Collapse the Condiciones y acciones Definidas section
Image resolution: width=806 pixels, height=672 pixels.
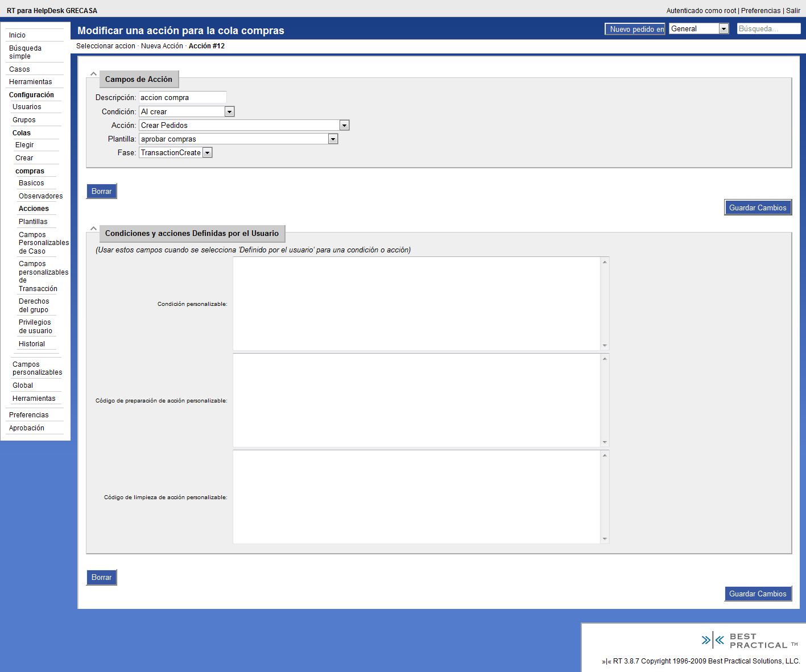click(x=93, y=229)
